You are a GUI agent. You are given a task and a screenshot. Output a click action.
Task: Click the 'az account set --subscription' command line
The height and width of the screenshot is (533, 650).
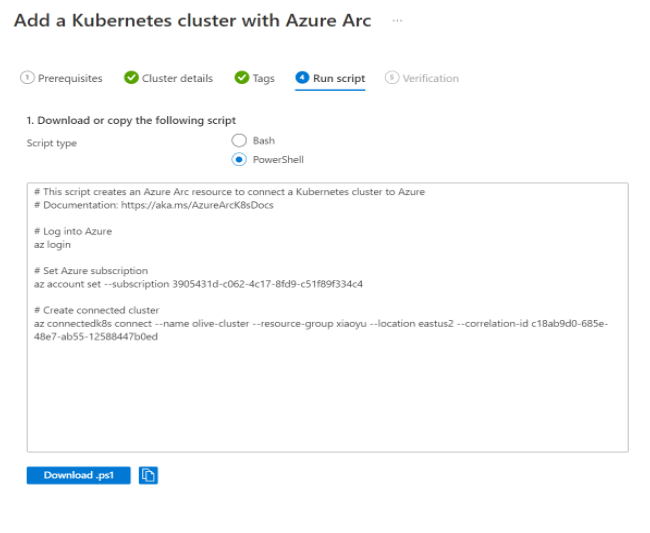tap(197, 284)
